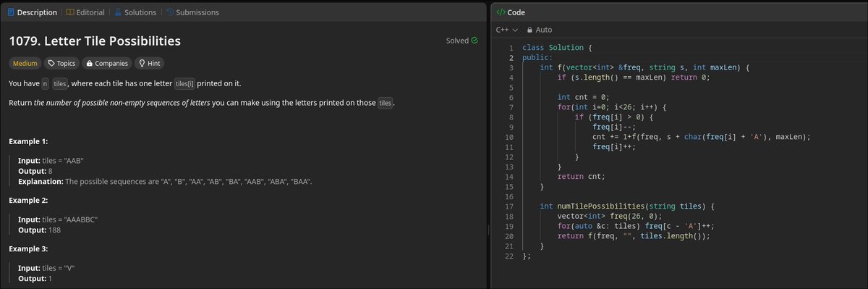
Task: Click the 'public:' code line
Action: [537, 57]
